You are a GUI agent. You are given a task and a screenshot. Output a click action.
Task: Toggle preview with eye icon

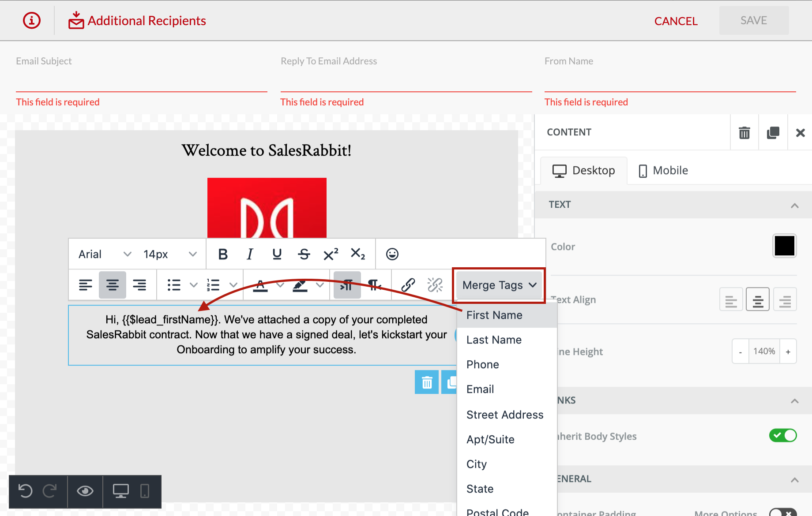click(x=85, y=491)
